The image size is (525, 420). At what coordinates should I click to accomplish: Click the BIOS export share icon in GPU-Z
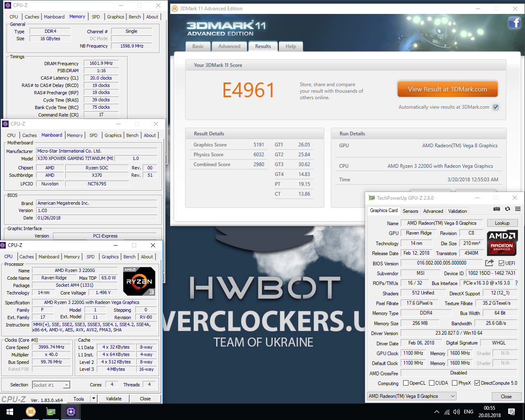tap(489, 263)
